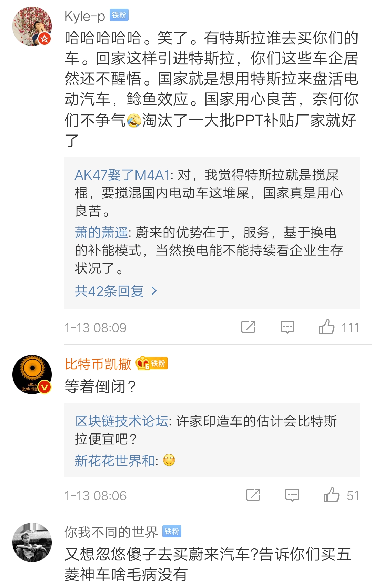Tap repost icon on 比特币凯撒's comment
Screen dimensions: 372x588
click(x=253, y=495)
